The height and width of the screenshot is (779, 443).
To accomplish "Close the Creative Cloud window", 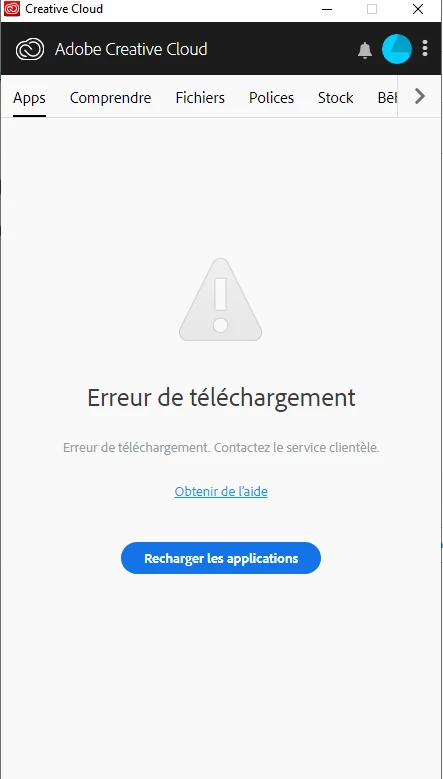I will pyautogui.click(x=418, y=9).
